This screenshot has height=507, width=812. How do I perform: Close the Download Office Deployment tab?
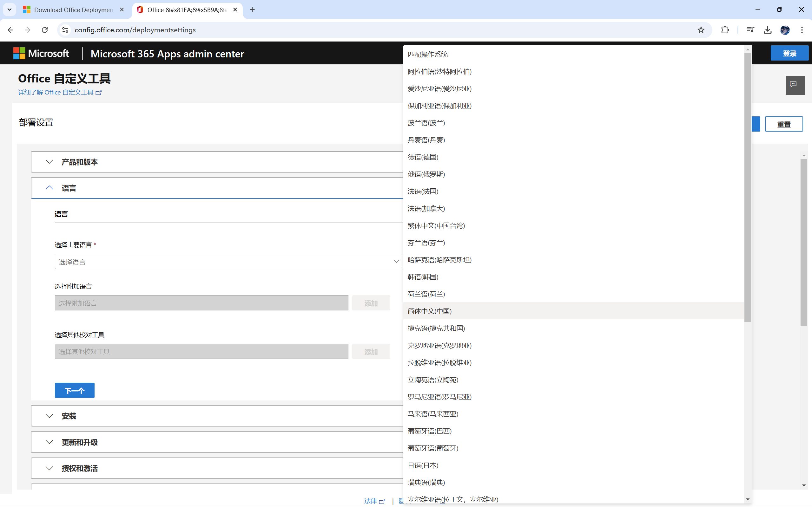(122, 10)
